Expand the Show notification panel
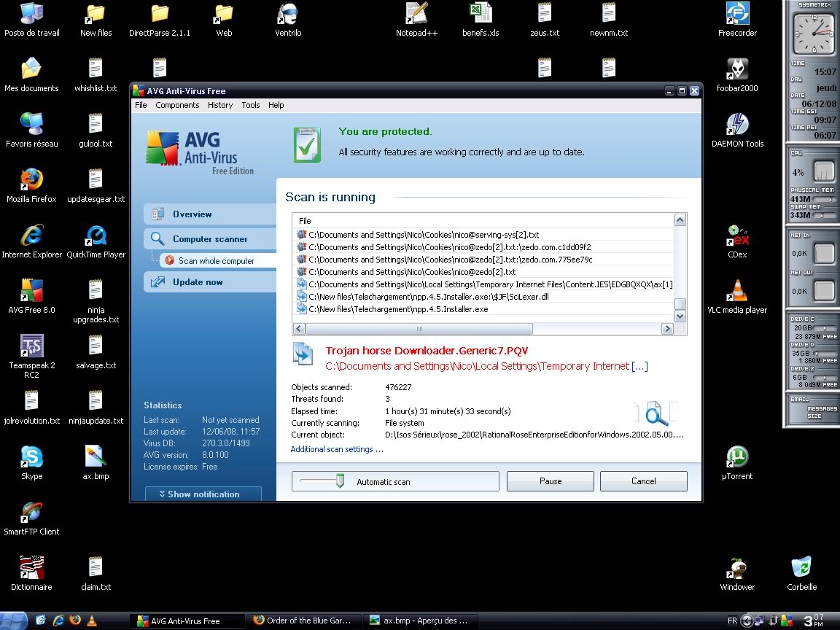This screenshot has width=840, height=630. 203,494
